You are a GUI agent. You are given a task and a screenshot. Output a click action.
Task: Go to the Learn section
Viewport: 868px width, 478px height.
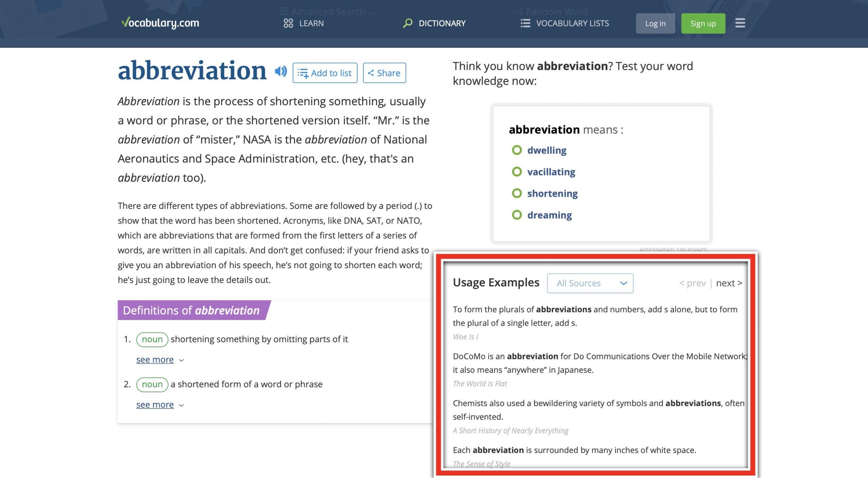click(x=311, y=23)
